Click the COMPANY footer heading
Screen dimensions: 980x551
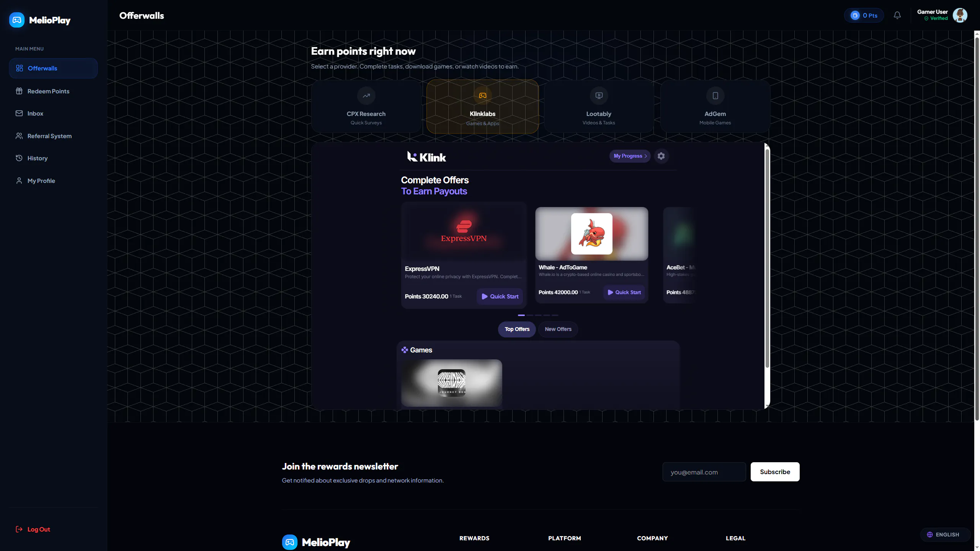652,538
